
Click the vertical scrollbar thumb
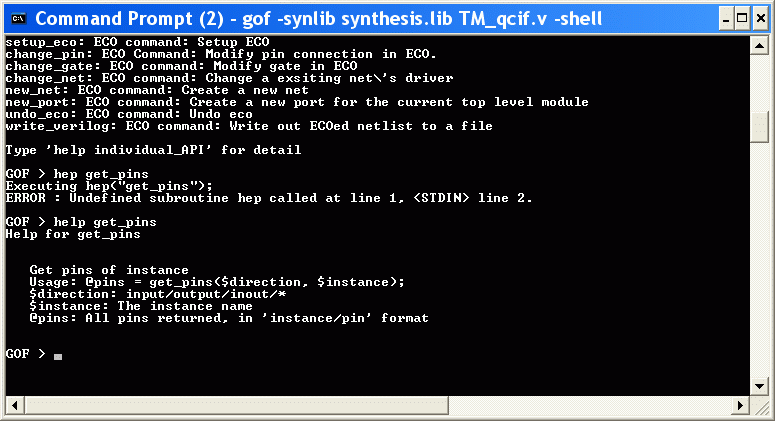[x=759, y=127]
